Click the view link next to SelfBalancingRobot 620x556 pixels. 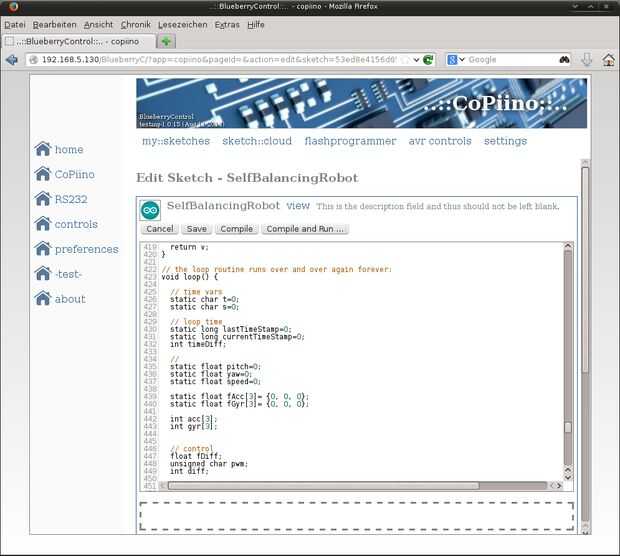[x=298, y=206]
